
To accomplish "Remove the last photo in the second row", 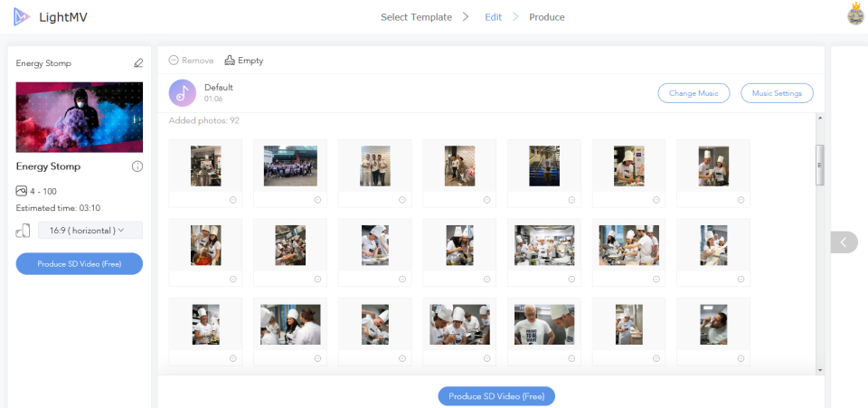I will tap(741, 279).
